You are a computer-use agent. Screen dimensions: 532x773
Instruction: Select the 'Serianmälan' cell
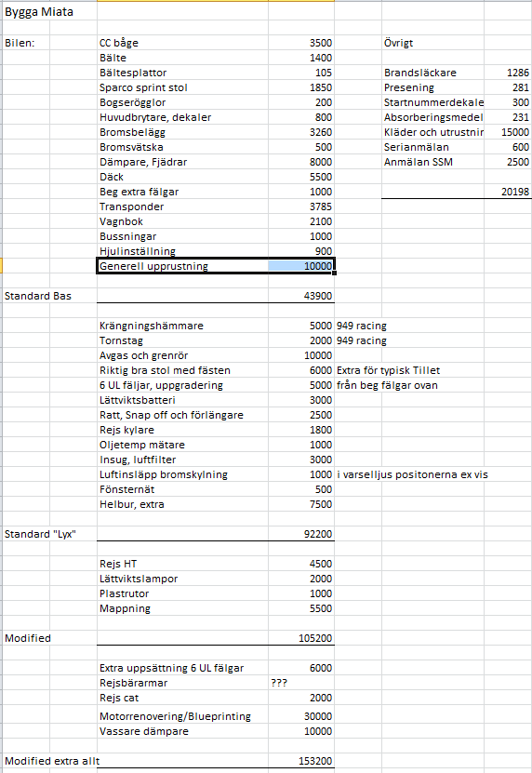pos(432,147)
